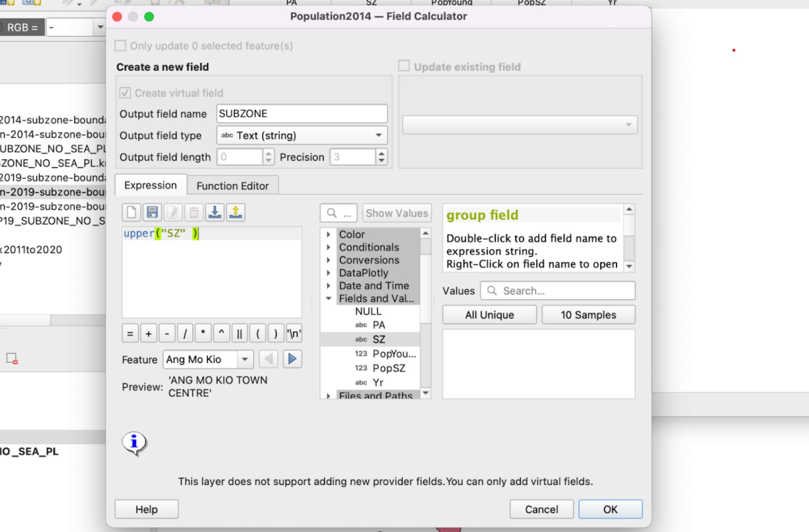The width and height of the screenshot is (809, 532).
Task: Click the All Unique button
Action: tap(489, 315)
